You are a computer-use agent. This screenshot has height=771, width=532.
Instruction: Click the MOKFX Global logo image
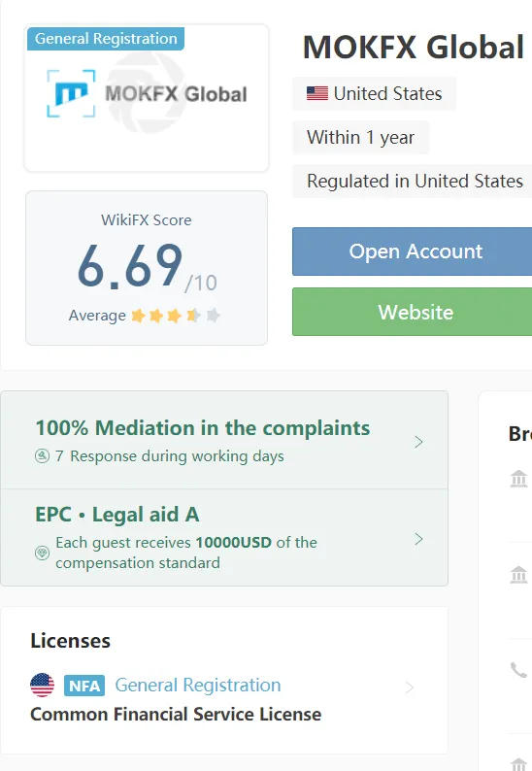pos(147,93)
